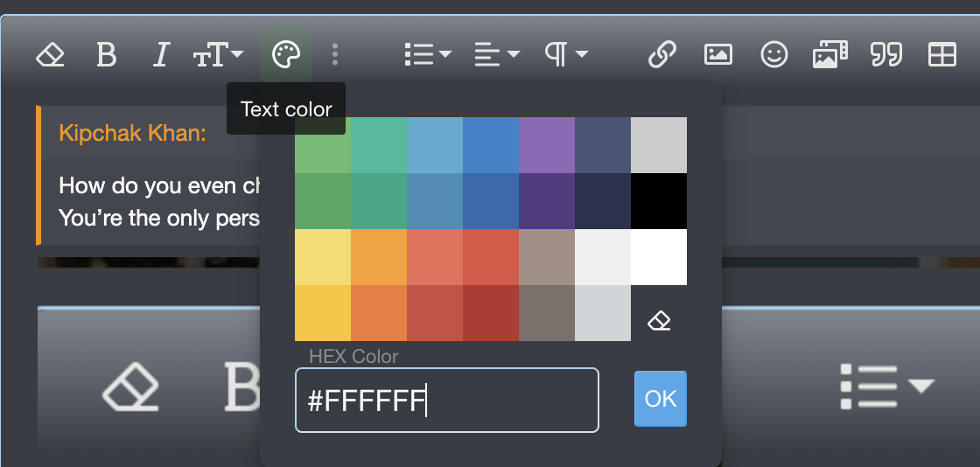The height and width of the screenshot is (467, 980).
Task: Insert a quote block
Action: tap(886, 56)
